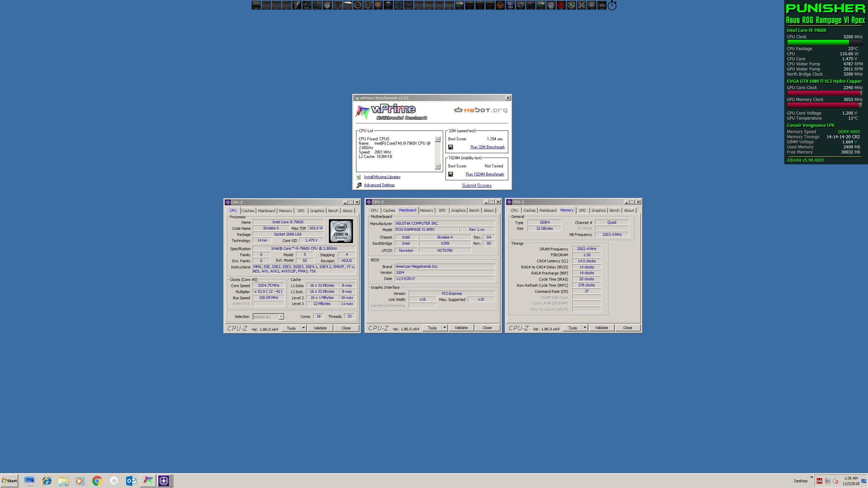Select Mainboard tab in the rightmost CPU-Z window
The image size is (868, 488).
pyautogui.click(x=548, y=210)
